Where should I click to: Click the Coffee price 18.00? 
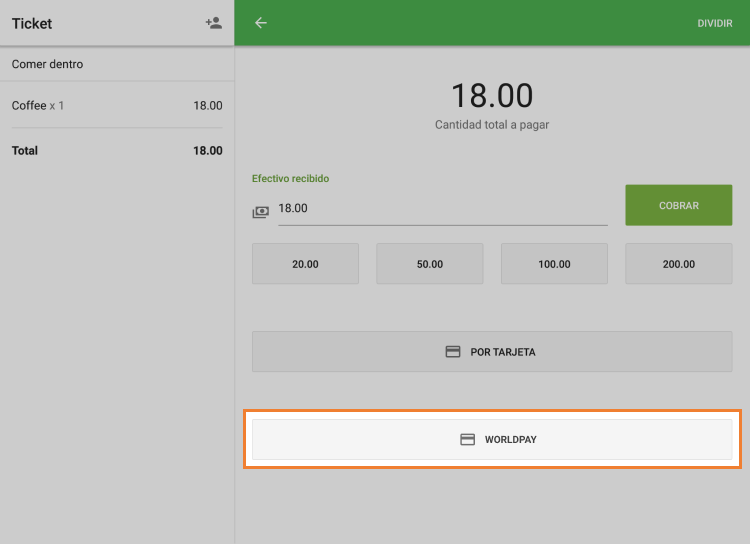[208, 106]
